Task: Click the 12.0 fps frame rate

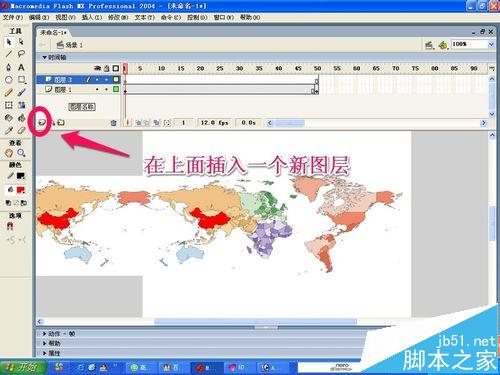Action: pos(214,123)
